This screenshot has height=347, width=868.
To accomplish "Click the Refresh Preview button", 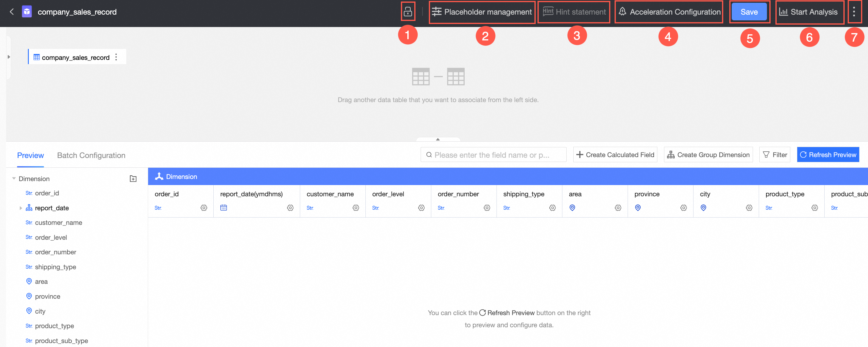I will (828, 155).
